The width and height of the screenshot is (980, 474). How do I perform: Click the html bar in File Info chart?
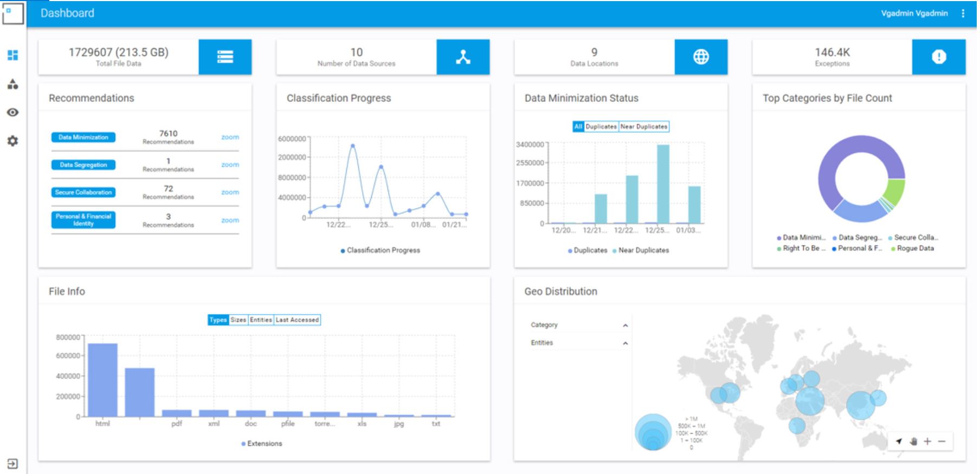click(x=102, y=380)
